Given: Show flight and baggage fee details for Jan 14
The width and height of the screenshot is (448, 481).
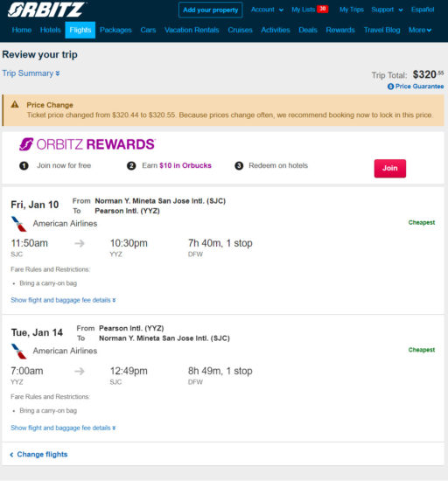Looking at the screenshot, I should (x=63, y=428).
